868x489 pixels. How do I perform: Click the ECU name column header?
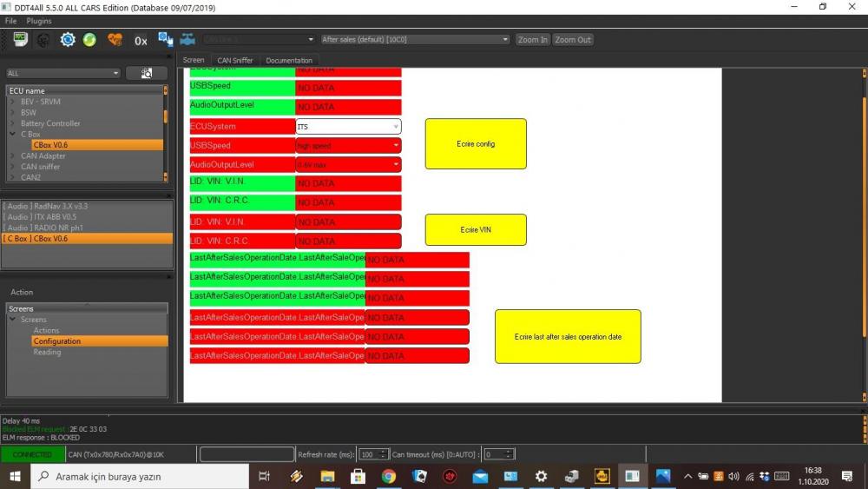[85, 90]
